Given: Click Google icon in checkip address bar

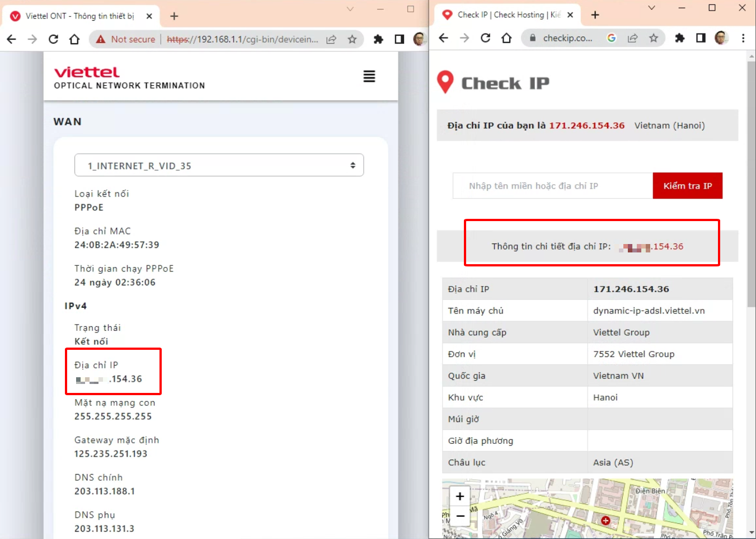Looking at the screenshot, I should click(x=611, y=38).
